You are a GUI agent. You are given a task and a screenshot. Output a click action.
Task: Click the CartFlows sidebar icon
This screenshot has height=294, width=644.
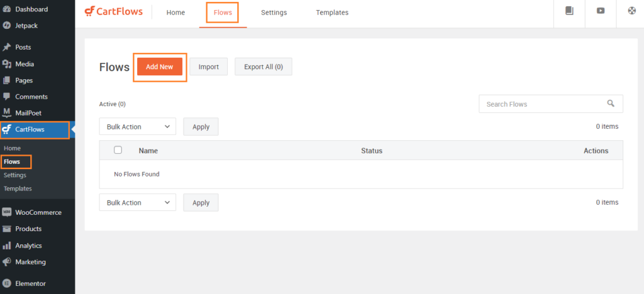[6, 129]
